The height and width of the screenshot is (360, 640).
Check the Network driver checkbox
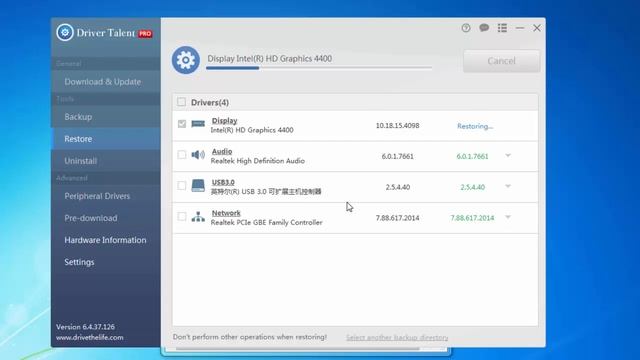(182, 217)
